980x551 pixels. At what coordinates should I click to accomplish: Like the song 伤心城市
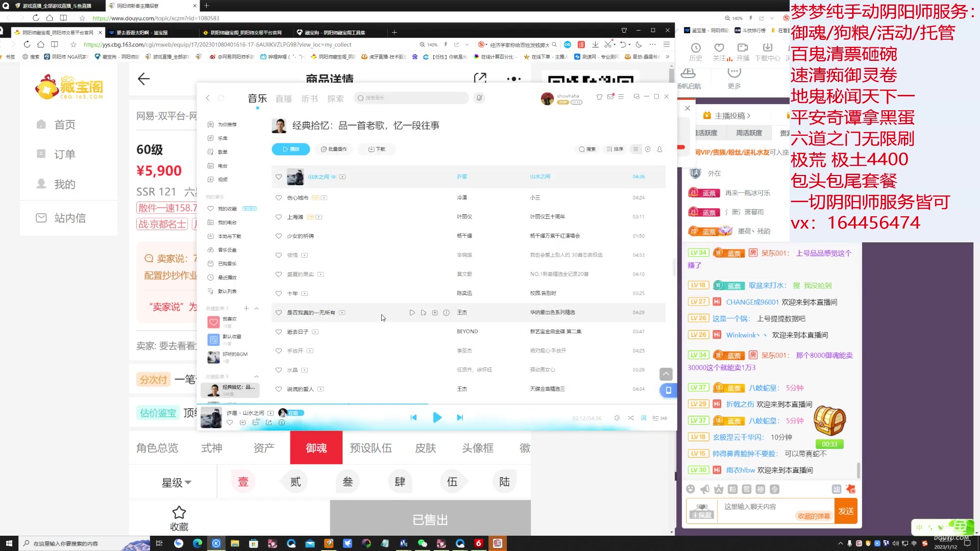coord(279,198)
